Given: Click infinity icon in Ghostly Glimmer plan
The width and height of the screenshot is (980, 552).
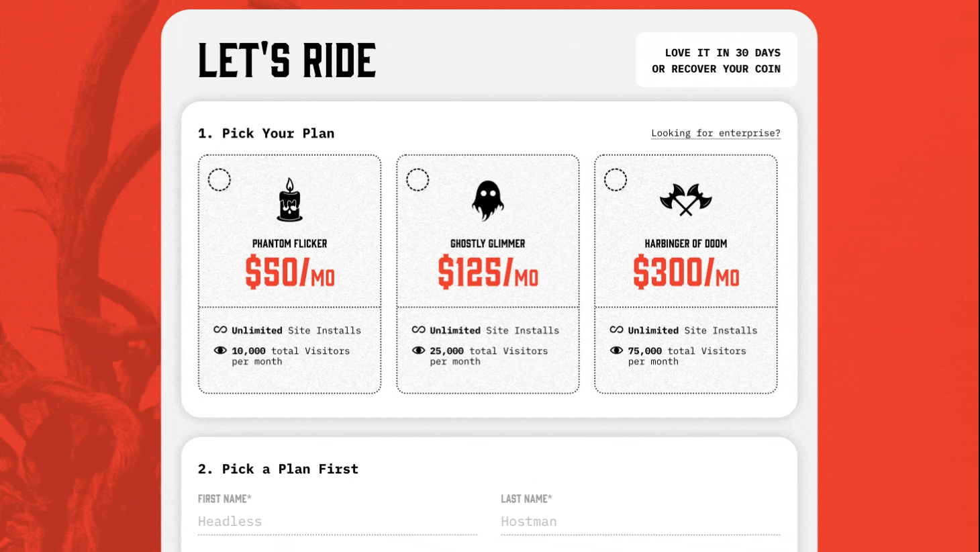Looking at the screenshot, I should pos(418,330).
